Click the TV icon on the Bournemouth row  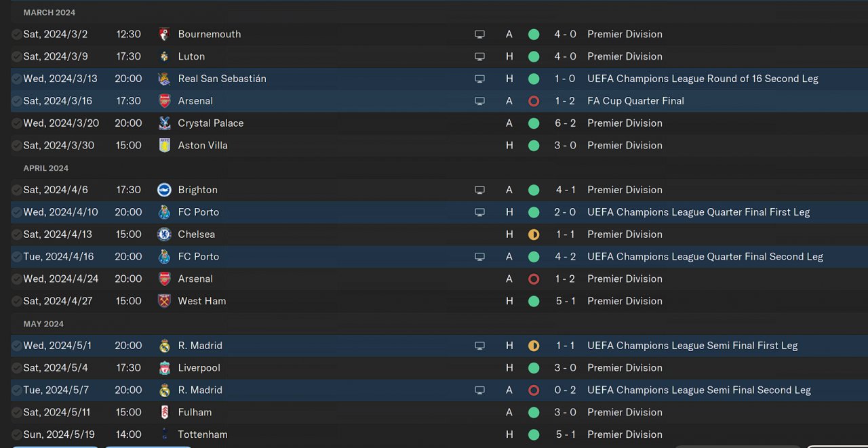(x=479, y=35)
